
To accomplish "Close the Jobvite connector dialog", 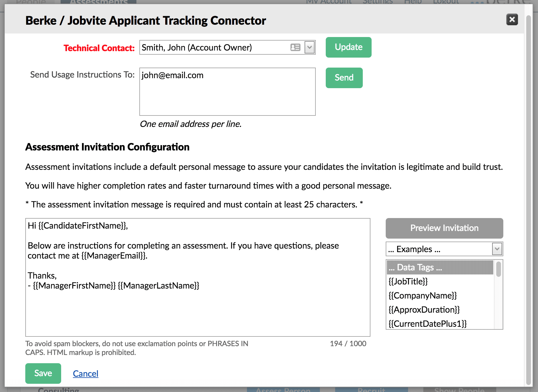I will 512,20.
